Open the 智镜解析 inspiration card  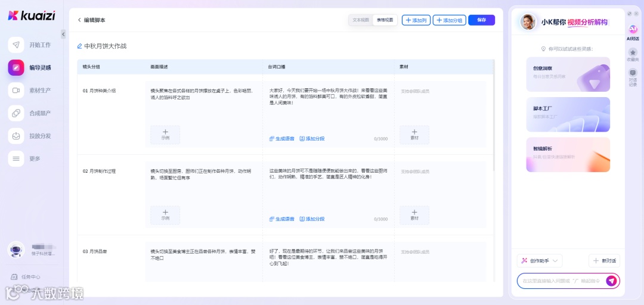pos(568,155)
